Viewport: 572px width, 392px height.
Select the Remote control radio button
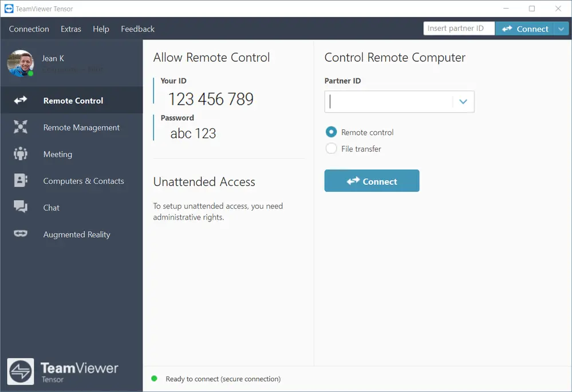click(332, 132)
